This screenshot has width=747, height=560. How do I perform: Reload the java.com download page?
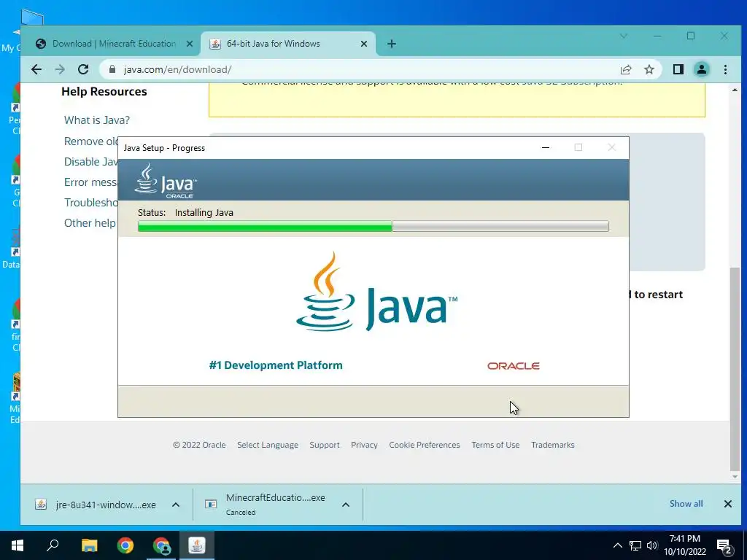pos(83,69)
